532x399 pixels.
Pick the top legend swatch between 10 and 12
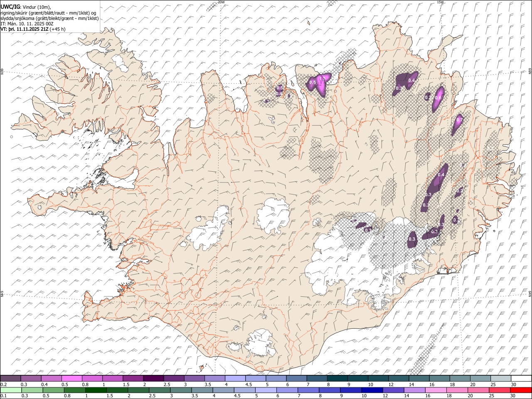(x=378, y=379)
